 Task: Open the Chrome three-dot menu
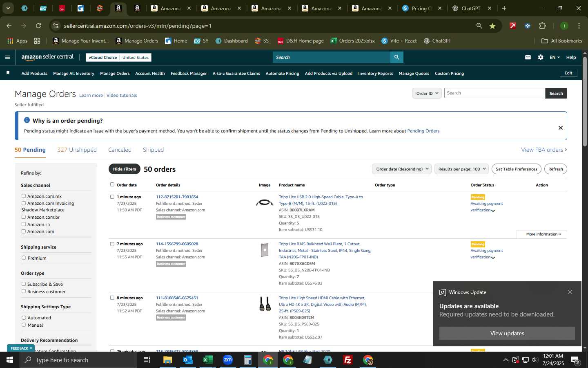click(x=579, y=26)
